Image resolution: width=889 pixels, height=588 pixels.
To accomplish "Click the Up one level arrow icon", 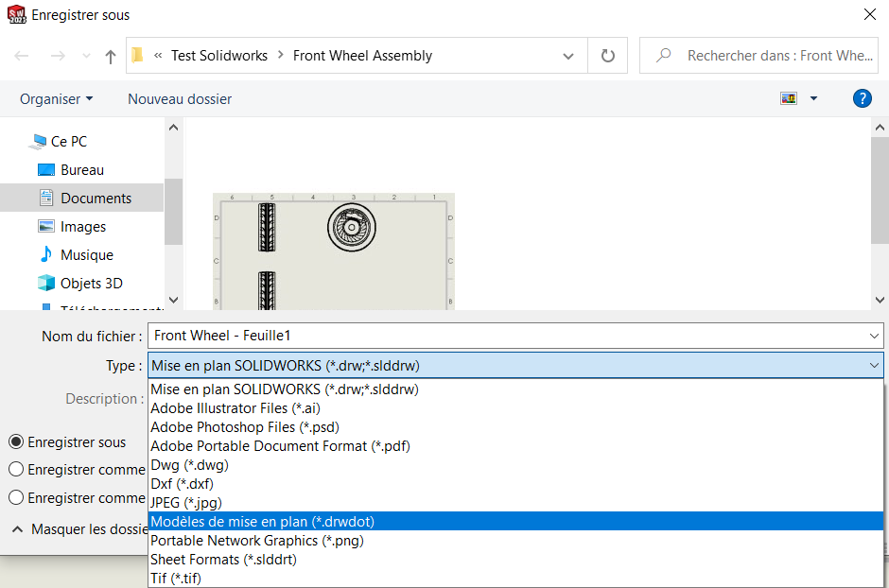I will click(111, 56).
